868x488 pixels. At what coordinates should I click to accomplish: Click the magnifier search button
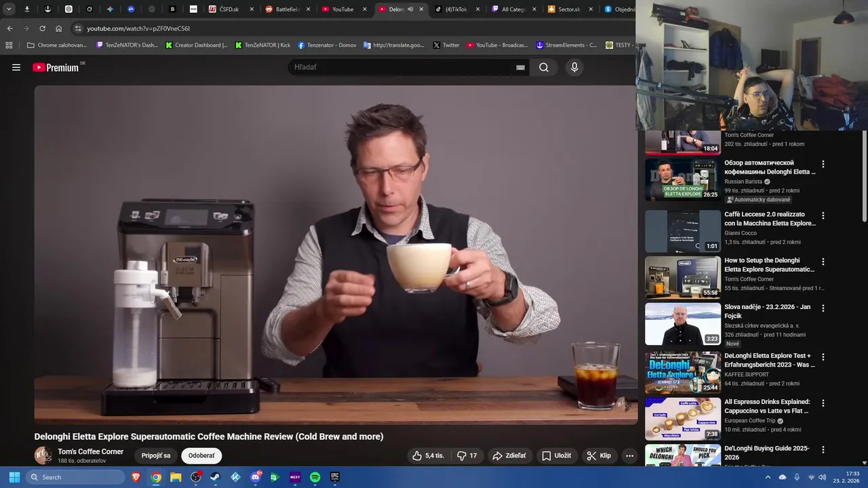544,67
